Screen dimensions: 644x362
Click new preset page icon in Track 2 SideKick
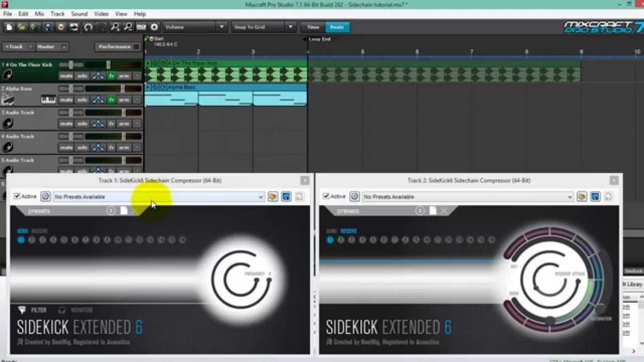click(433, 211)
